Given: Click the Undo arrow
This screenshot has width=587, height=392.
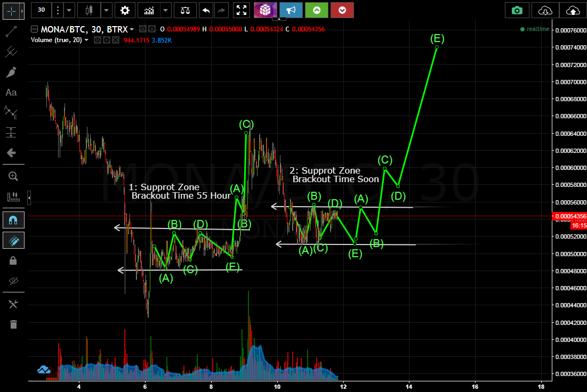Looking at the screenshot, I should click(206, 10).
